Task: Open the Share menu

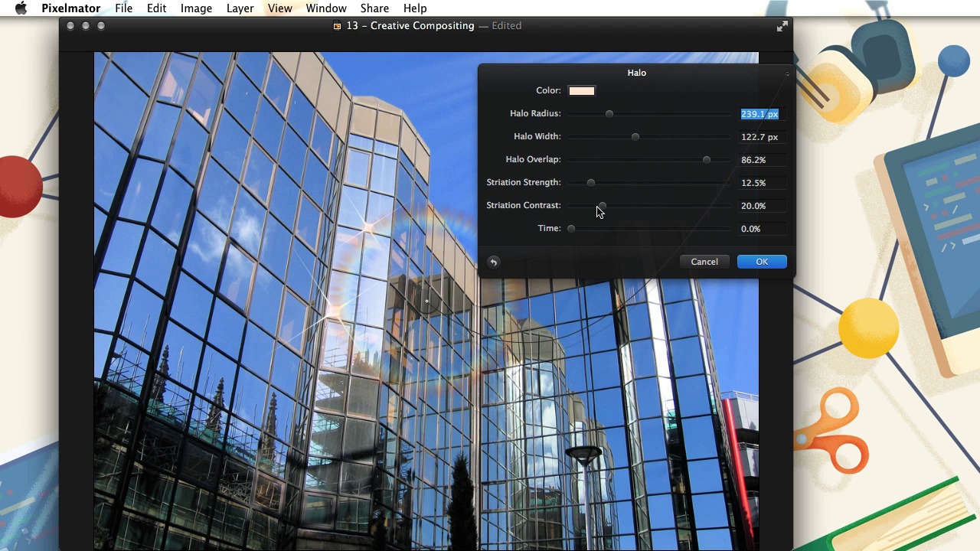Action: (374, 8)
